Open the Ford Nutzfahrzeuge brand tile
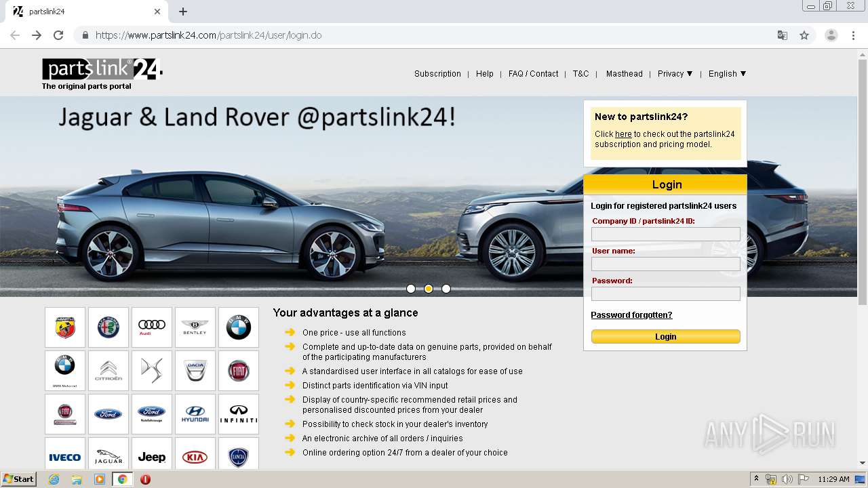Screen dimensions: 868x488 pos(152,414)
